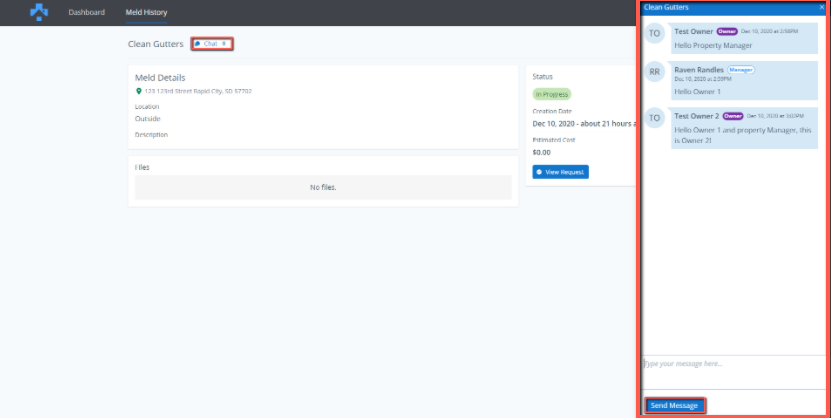Close the Clean Gutters chat panel
831x418 pixels.
pos(822,7)
